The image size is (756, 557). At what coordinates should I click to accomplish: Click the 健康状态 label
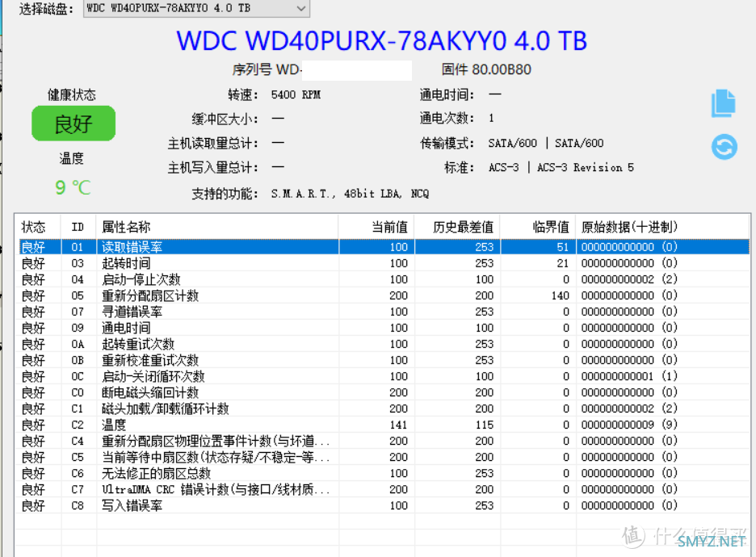pyautogui.click(x=71, y=94)
